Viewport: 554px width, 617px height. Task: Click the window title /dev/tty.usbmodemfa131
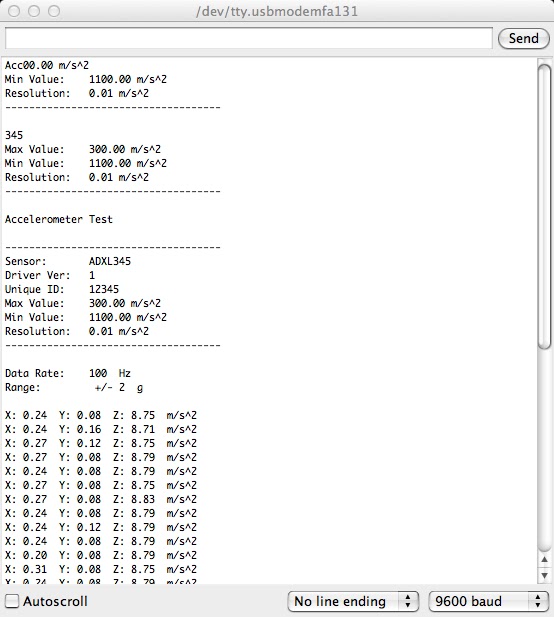[x=277, y=11]
